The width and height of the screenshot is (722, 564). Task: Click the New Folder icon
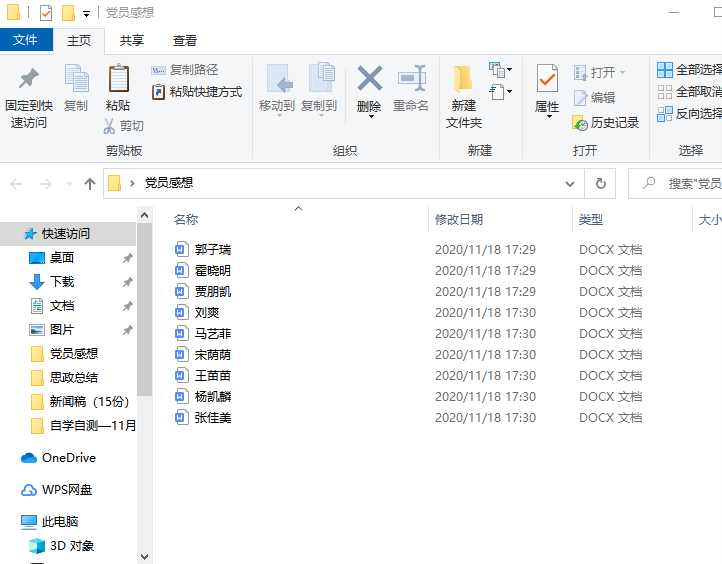tap(463, 80)
